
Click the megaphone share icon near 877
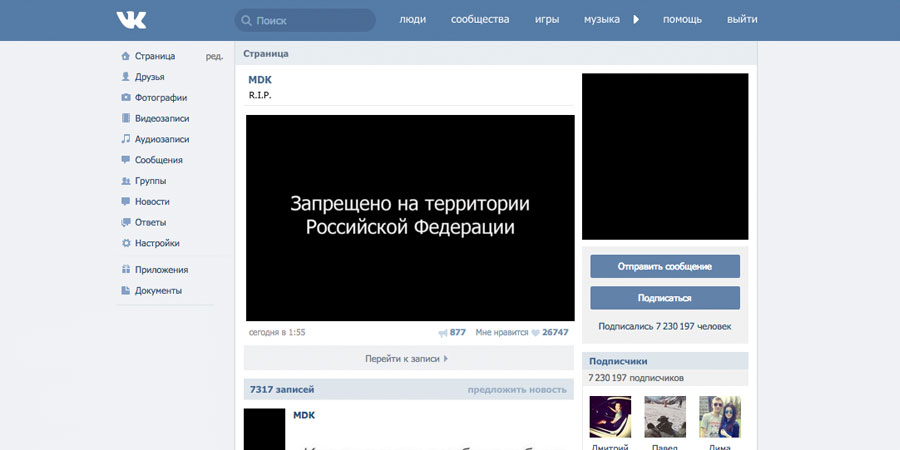click(443, 332)
